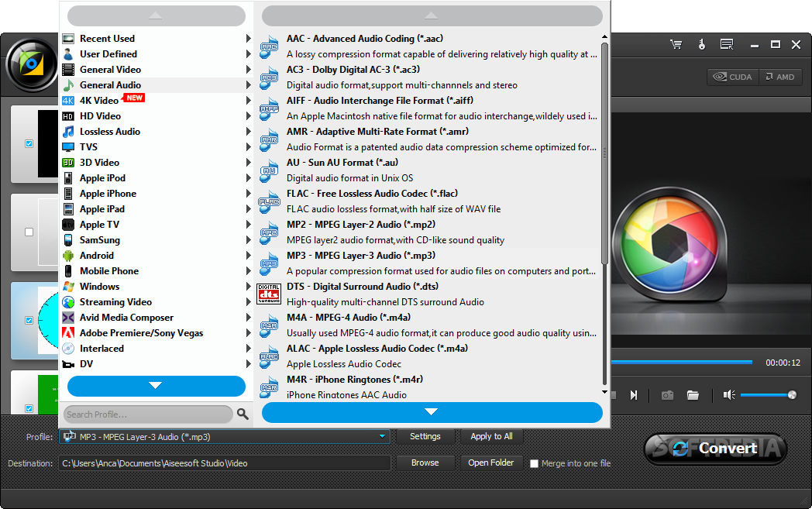Select the 3D Video category
The height and width of the screenshot is (509, 812).
pyautogui.click(x=157, y=163)
